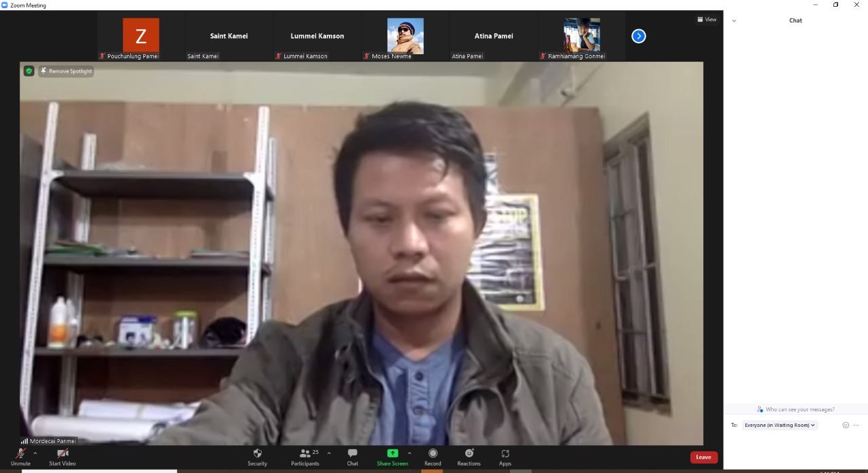Open emoji picker in chat panel
The height and width of the screenshot is (473, 868).
pos(845,426)
